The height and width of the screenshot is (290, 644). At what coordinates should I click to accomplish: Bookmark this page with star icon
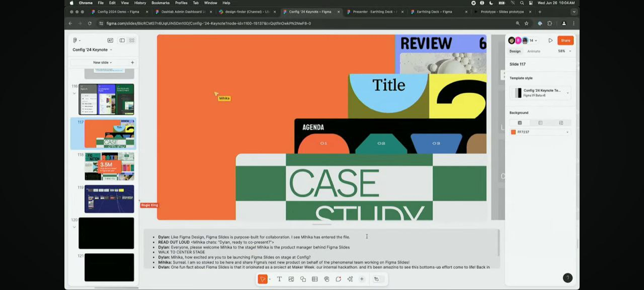[526, 24]
